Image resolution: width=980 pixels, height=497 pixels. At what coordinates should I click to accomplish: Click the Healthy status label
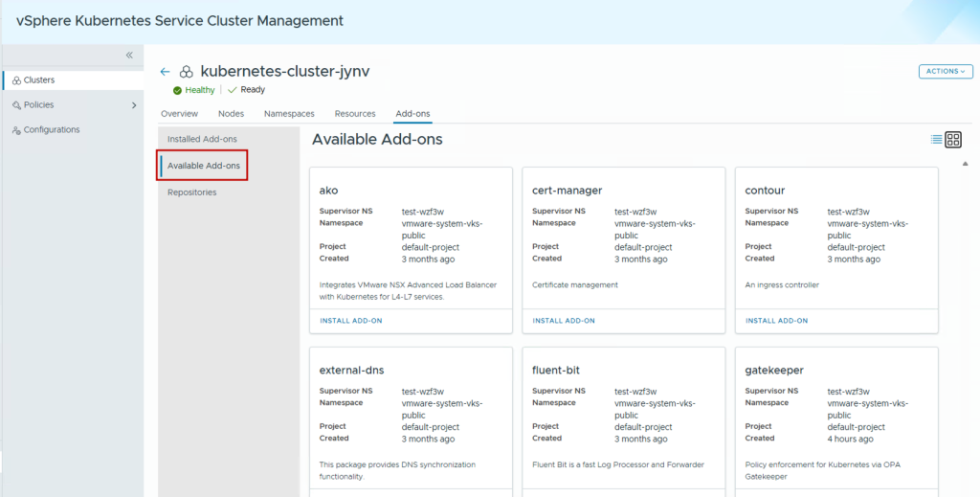click(200, 91)
